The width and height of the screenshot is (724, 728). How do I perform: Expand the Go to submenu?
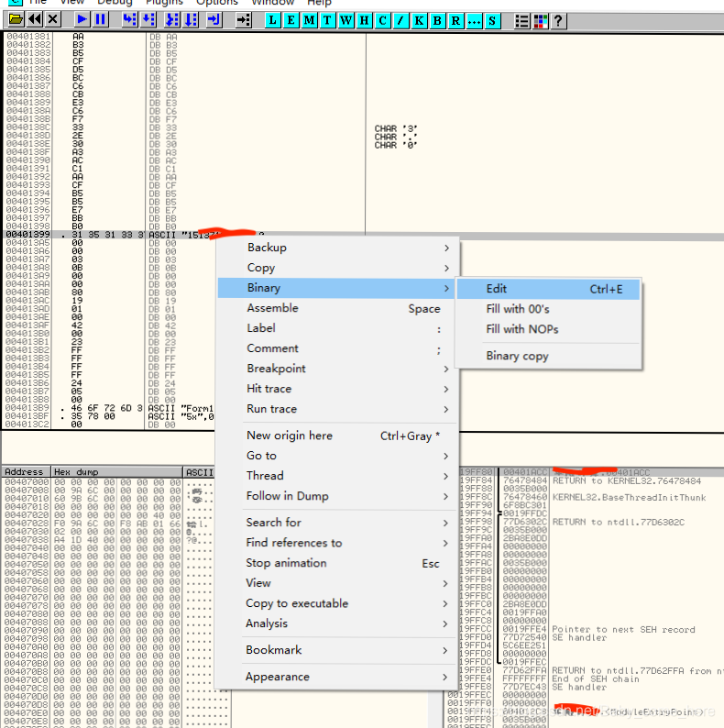coord(338,456)
